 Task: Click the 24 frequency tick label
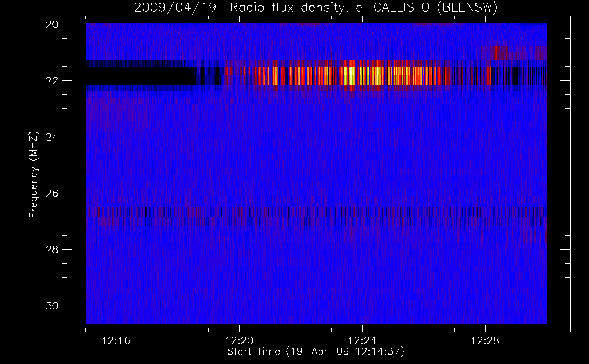click(52, 137)
